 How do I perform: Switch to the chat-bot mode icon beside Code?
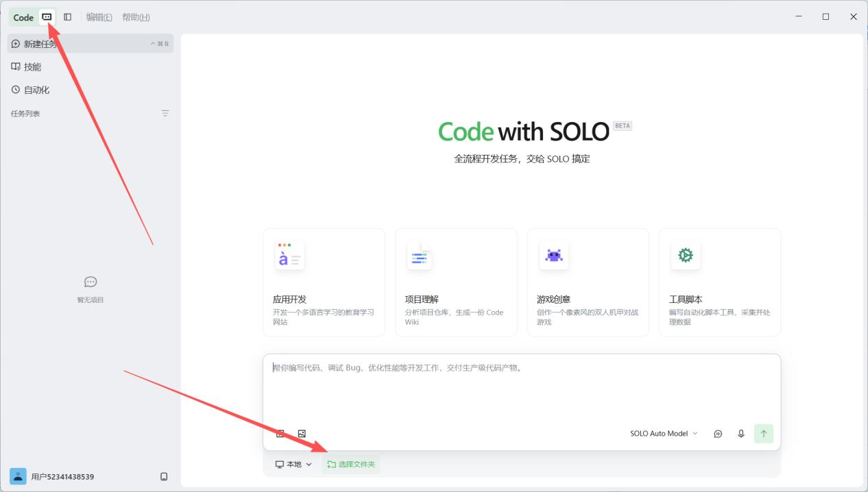[47, 17]
